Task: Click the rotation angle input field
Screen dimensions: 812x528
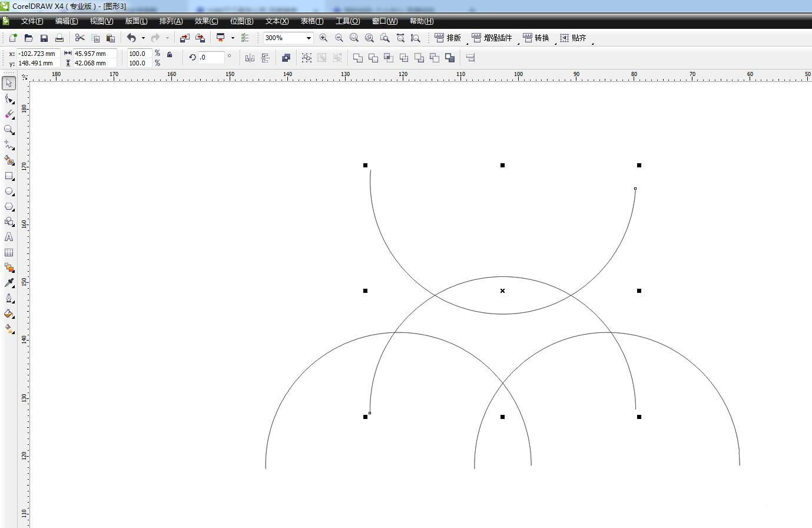Action: tap(211, 58)
